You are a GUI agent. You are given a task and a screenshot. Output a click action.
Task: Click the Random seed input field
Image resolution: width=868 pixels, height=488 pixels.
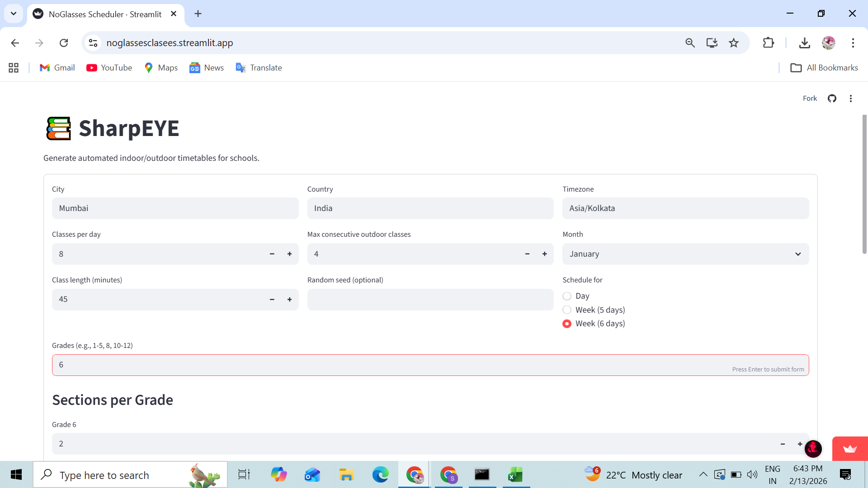430,300
